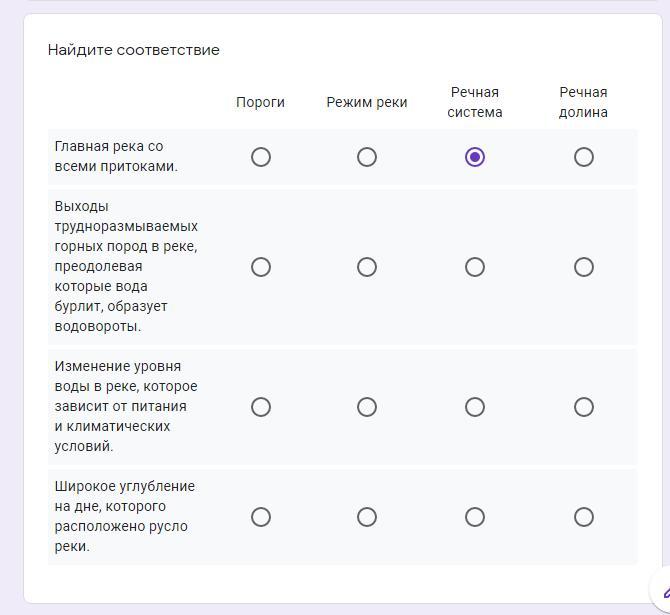
Task: Mark Пороги for 'Изменение уровня воды' row
Action: pos(261,407)
